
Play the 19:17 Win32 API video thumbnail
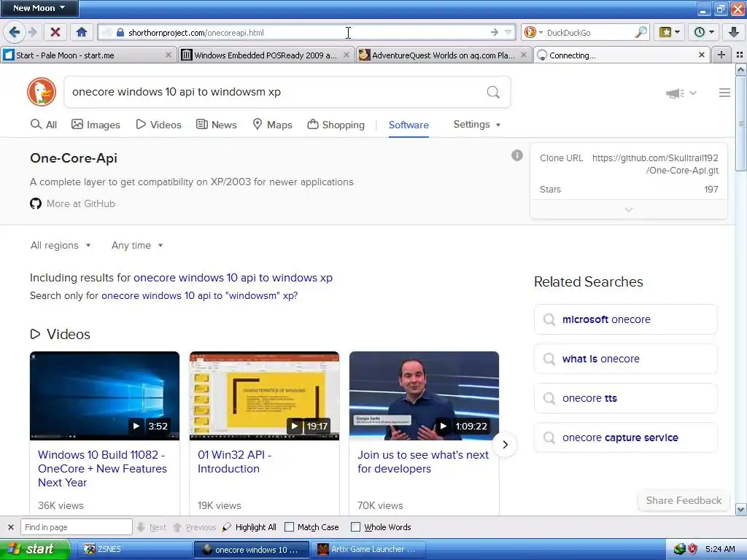(x=264, y=396)
